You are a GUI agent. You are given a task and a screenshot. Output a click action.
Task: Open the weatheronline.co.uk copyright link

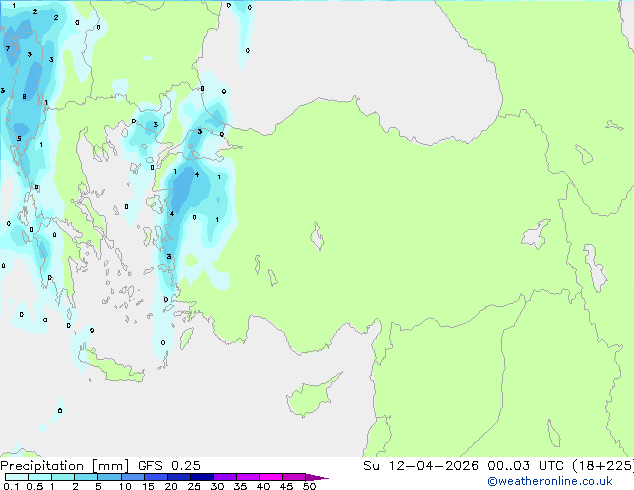(550, 481)
